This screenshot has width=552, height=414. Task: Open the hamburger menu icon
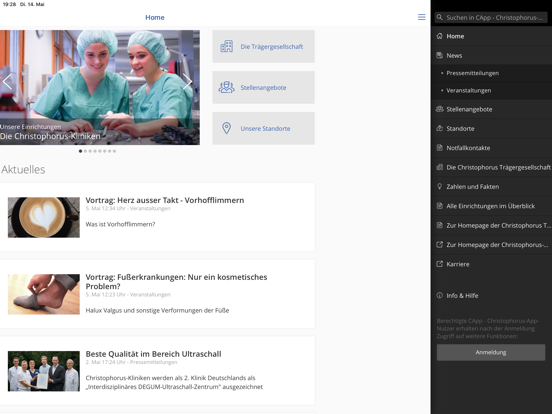[421, 17]
